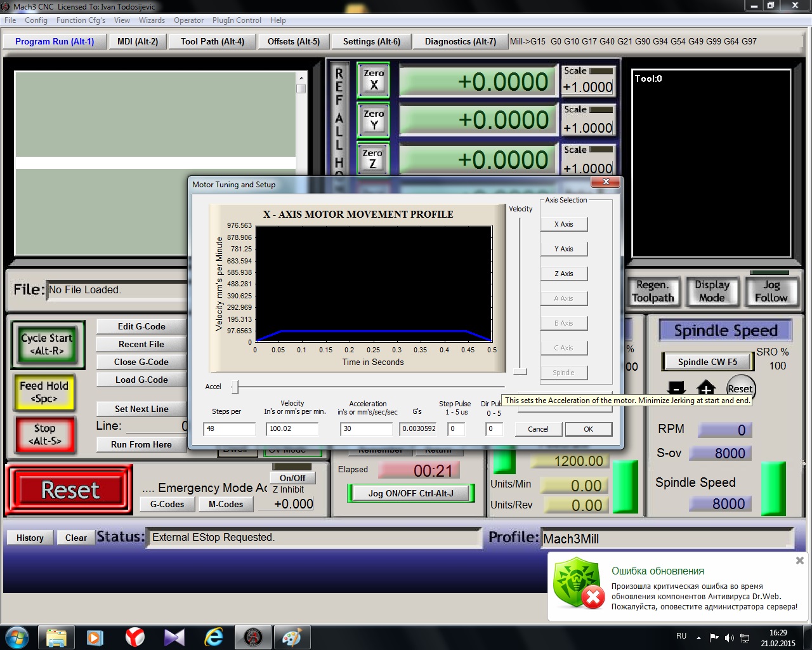This screenshot has width=812, height=650.
Task: Toggle Spindle CW F5
Action: coord(707,362)
